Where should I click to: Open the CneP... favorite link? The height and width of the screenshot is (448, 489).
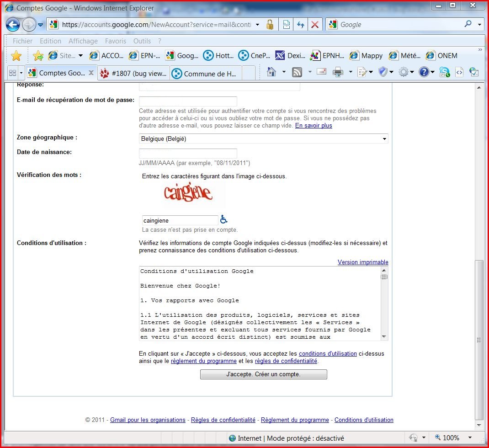254,56
